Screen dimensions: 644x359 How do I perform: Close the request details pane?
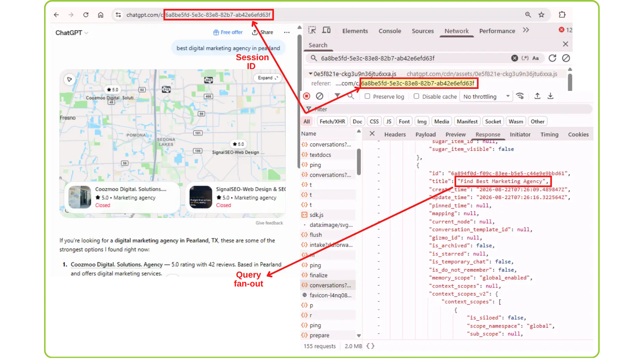372,134
